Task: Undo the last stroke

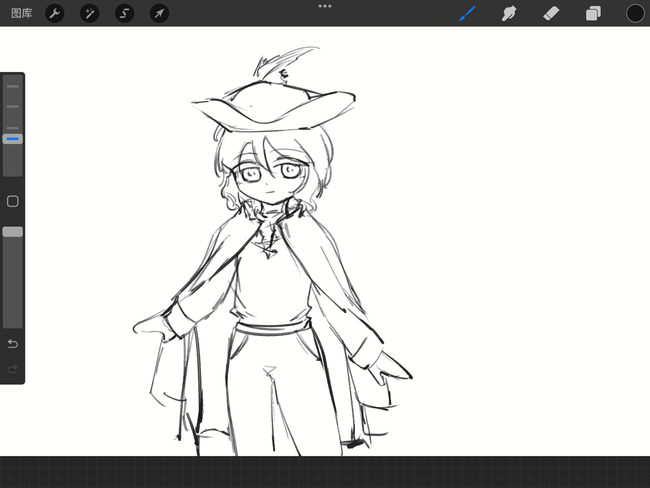Action: (x=12, y=344)
